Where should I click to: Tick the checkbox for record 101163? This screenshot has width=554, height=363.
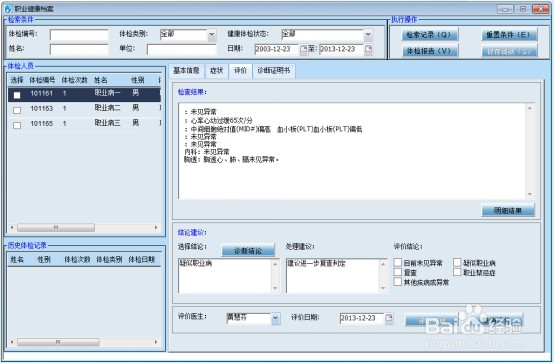[17, 110]
